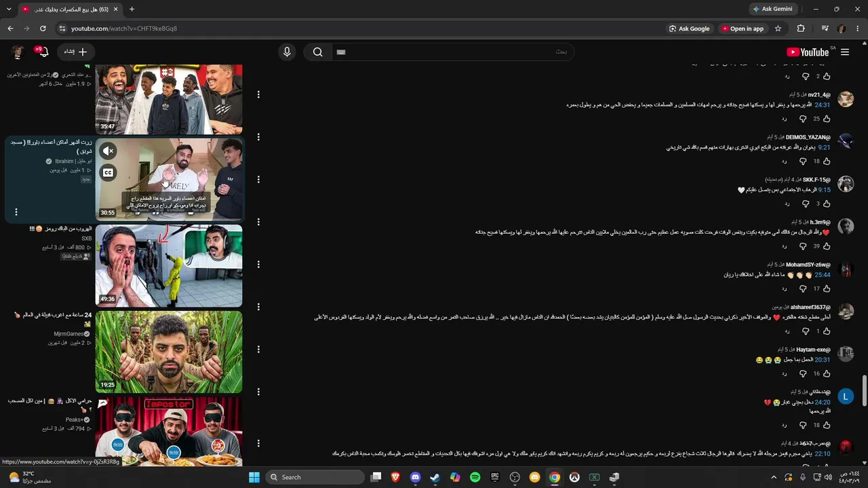Click the Create button with plus sign
This screenshot has width=868, height=488.
75,52
